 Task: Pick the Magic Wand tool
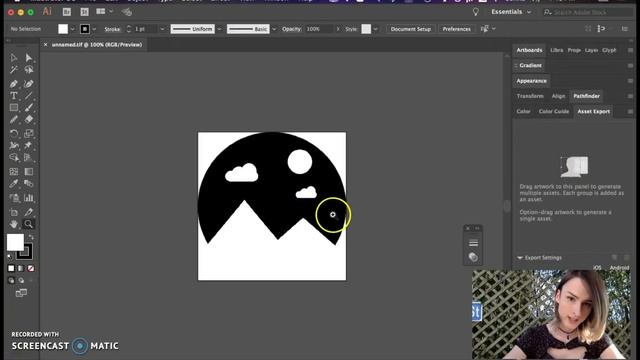13,70
